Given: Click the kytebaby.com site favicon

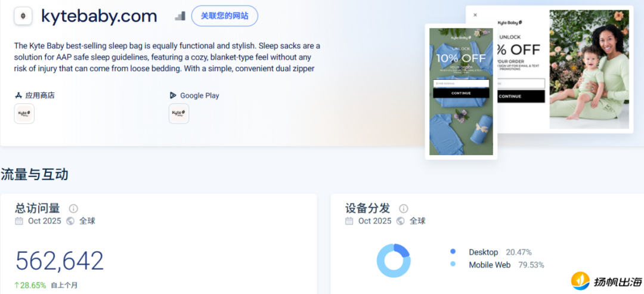Looking at the screenshot, I should click(23, 16).
